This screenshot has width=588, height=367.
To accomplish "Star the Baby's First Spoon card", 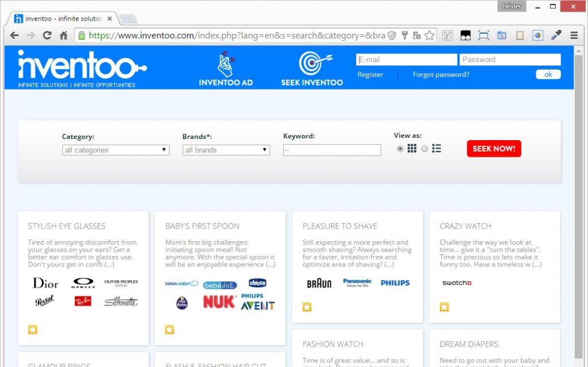I will click(x=169, y=329).
